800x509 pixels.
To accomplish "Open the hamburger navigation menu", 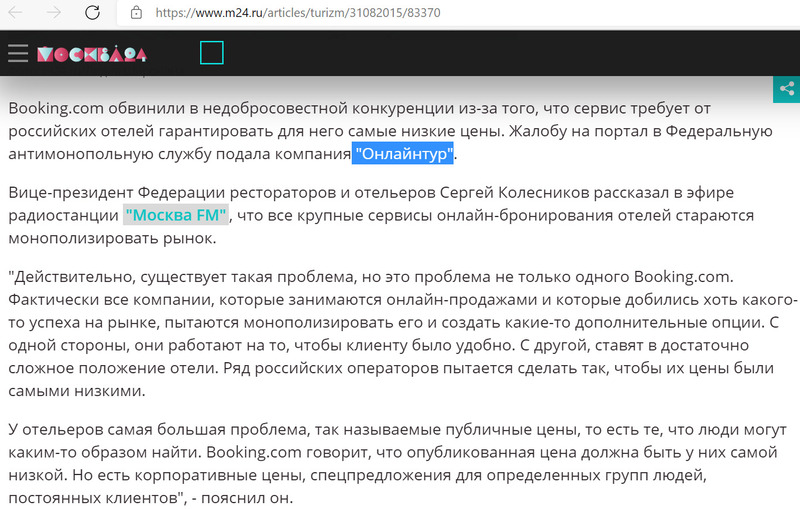I will click(x=18, y=53).
